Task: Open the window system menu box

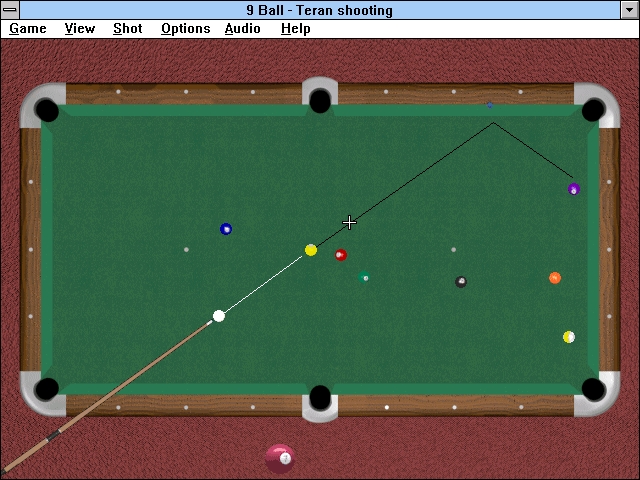Action: pos(10,10)
